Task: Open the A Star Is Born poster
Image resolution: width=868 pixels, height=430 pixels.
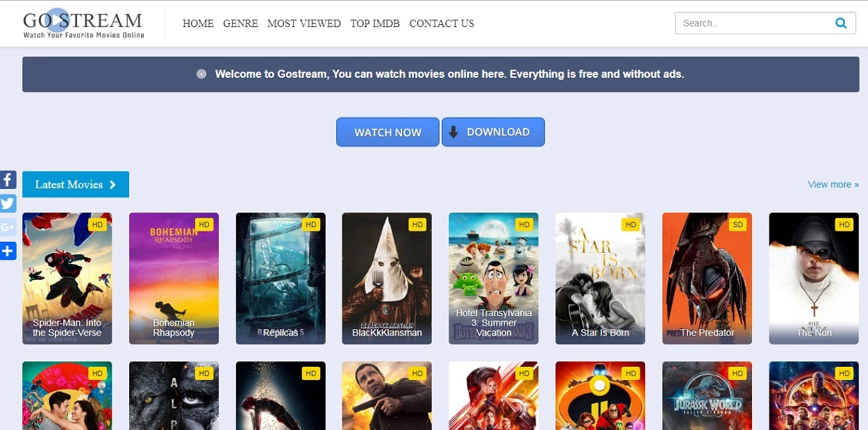Action: pyautogui.click(x=600, y=279)
